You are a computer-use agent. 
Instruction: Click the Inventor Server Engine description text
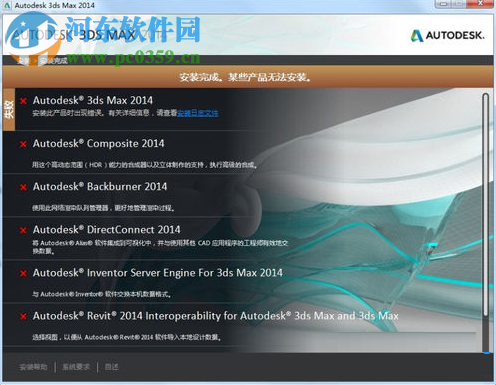tap(102, 294)
